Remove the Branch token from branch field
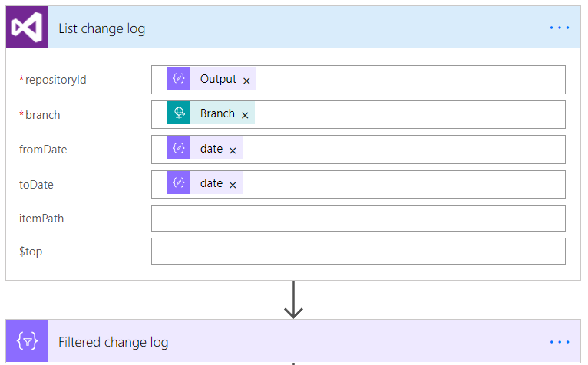Screen dimensions: 588x365 [245, 115]
